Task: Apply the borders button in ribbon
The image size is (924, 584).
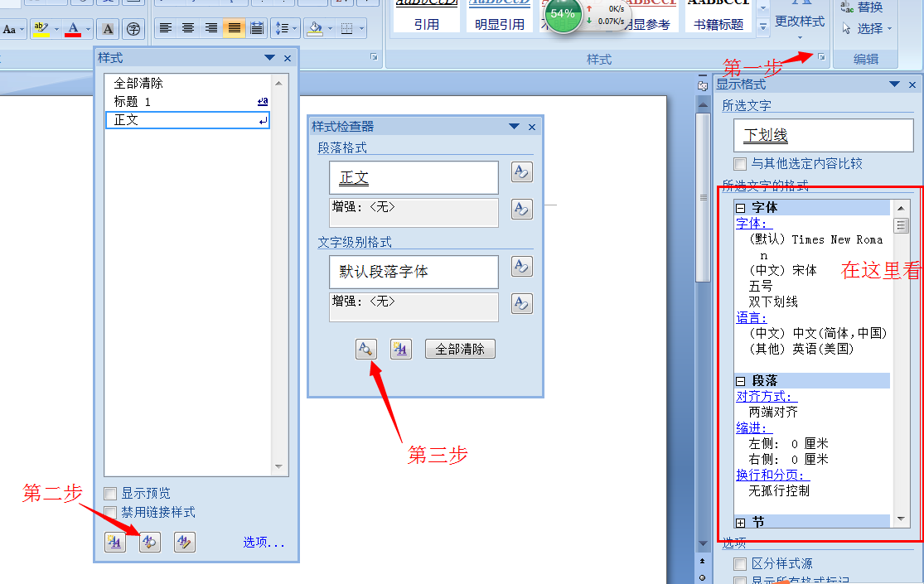Action: click(x=347, y=28)
